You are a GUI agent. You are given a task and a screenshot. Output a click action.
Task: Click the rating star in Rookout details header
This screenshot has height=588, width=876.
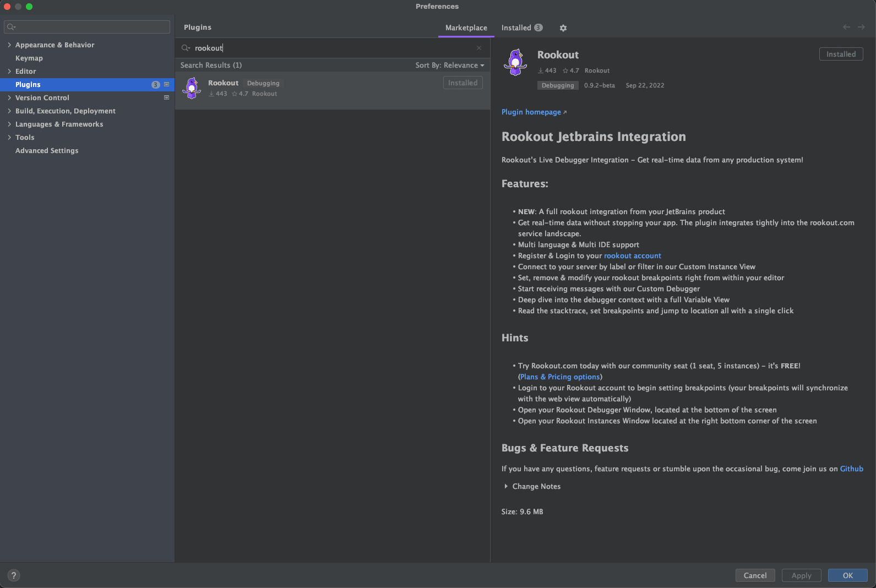tap(565, 70)
